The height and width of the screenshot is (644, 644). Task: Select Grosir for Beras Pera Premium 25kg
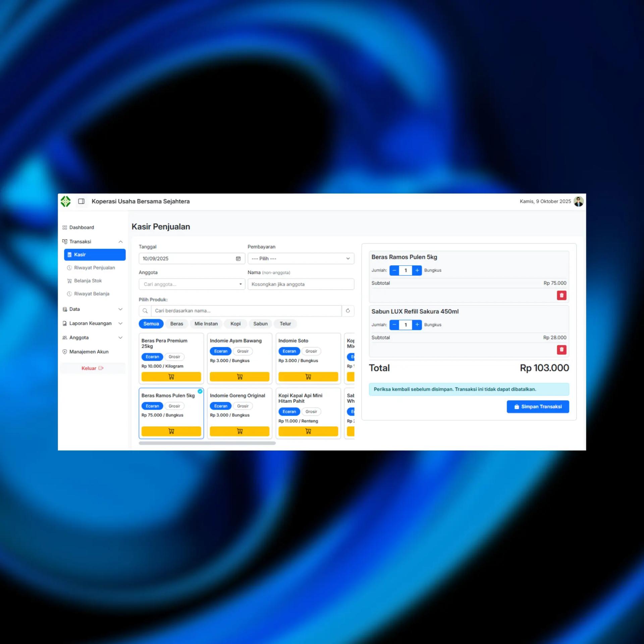(x=174, y=357)
